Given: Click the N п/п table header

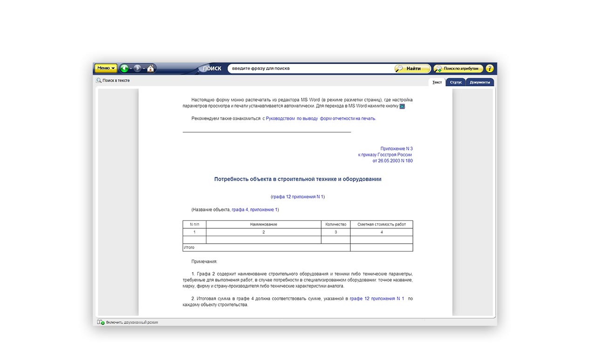Looking at the screenshot, I should 194,225.
